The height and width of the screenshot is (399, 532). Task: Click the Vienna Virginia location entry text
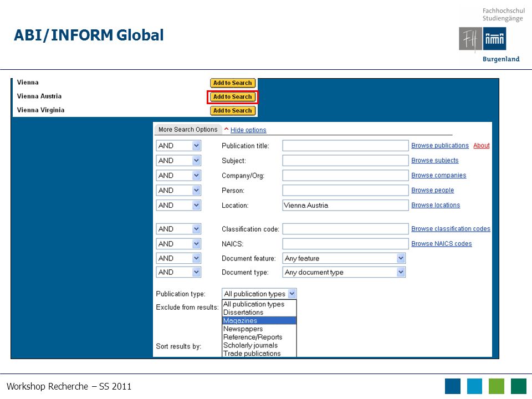click(x=40, y=110)
